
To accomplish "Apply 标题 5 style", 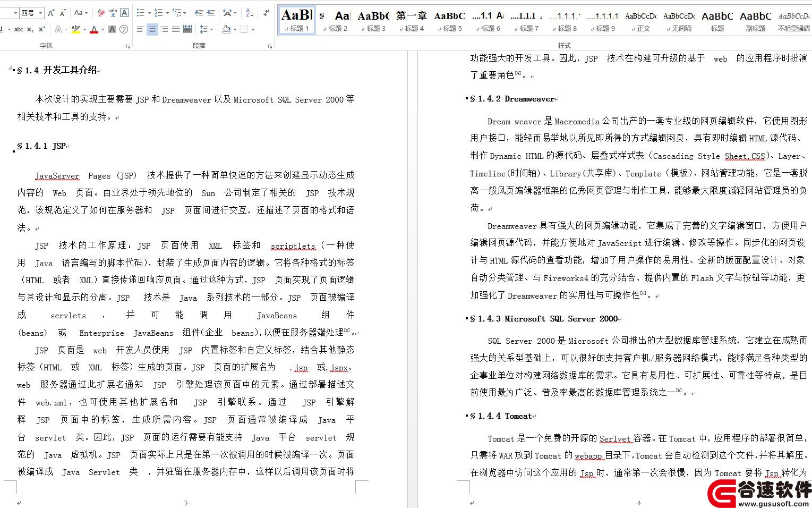I will click(450, 20).
